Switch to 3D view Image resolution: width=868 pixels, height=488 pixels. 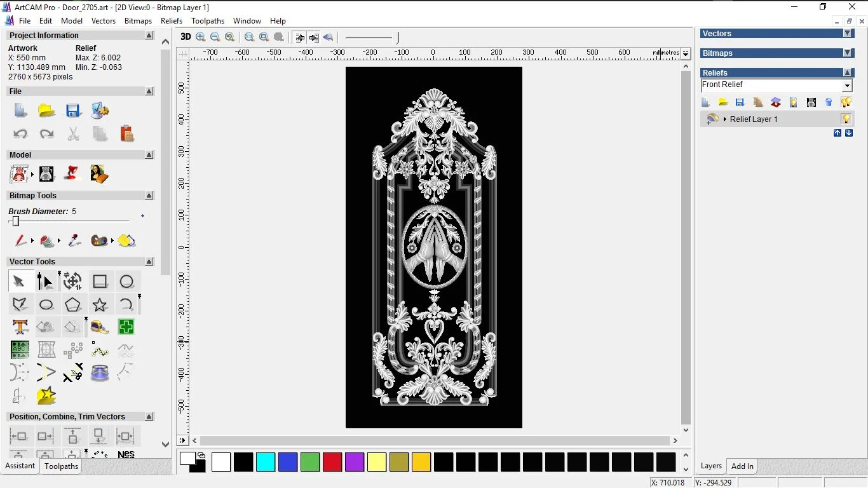click(x=186, y=37)
